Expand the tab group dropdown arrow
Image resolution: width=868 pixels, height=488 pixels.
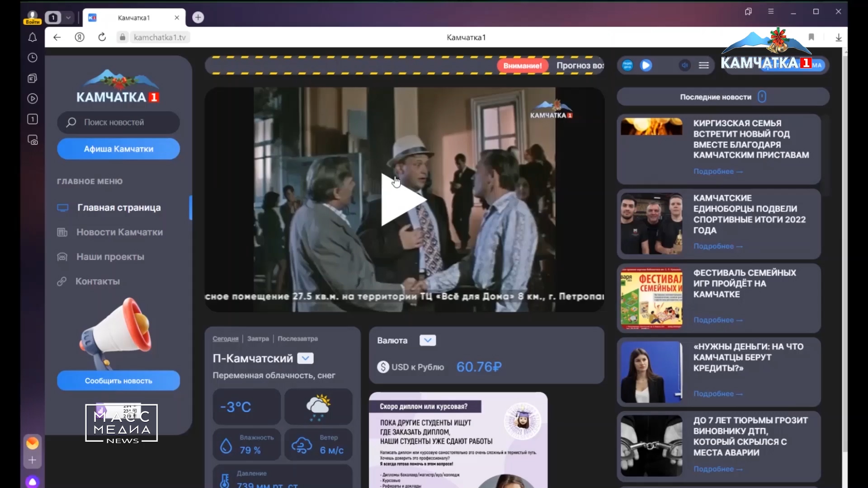[68, 18]
